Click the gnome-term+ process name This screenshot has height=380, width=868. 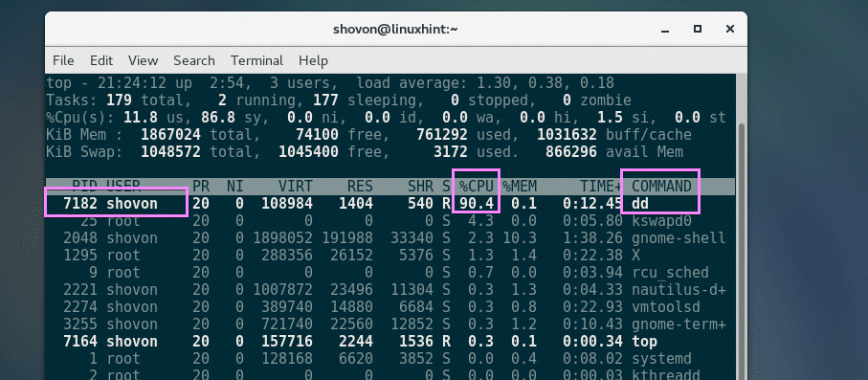[x=679, y=324]
